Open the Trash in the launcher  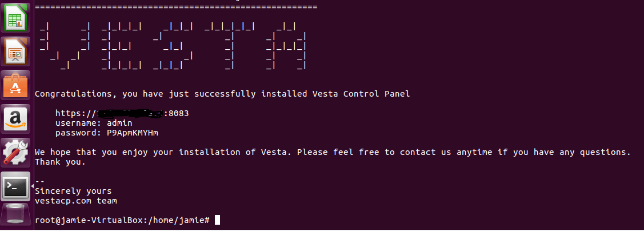pos(15,217)
